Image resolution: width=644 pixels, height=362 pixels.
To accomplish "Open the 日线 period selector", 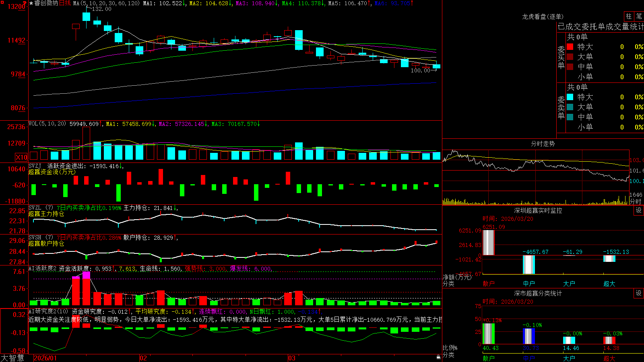I will 65,3.
